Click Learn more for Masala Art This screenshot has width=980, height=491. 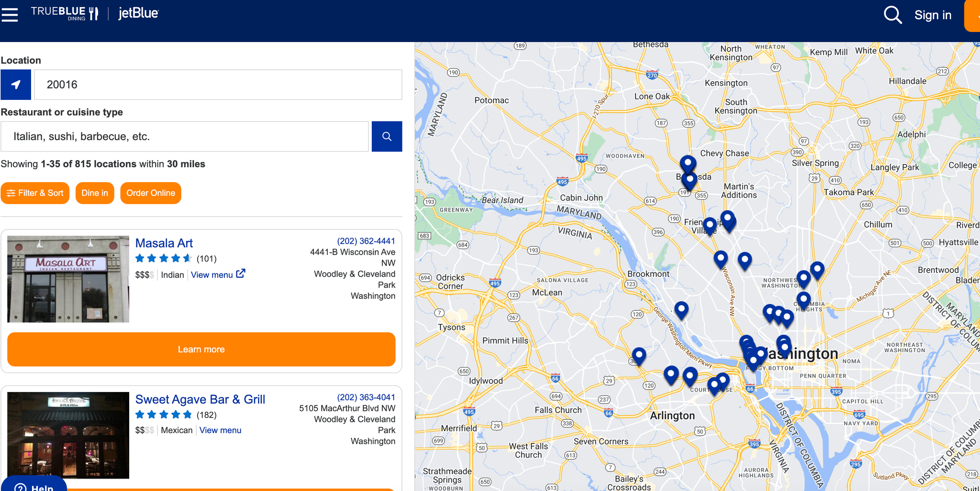[x=201, y=349]
